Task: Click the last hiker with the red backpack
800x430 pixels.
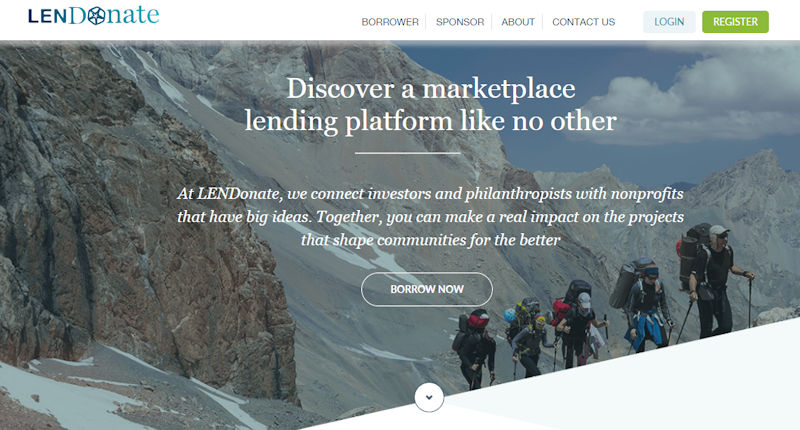Action: (475, 347)
